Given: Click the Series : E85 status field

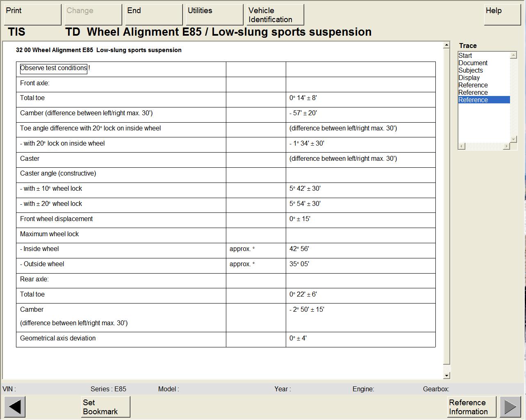Looking at the screenshot, I should coord(108,389).
